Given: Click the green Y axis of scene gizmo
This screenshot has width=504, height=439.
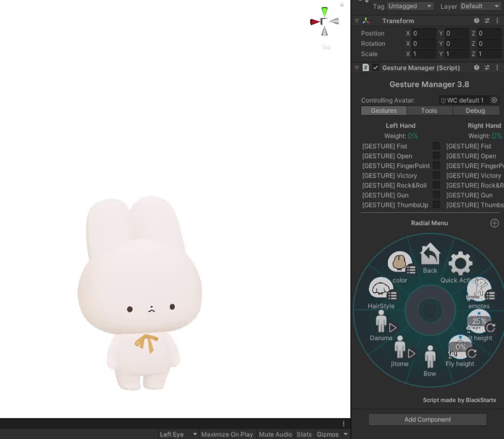Looking at the screenshot, I should [324, 11].
